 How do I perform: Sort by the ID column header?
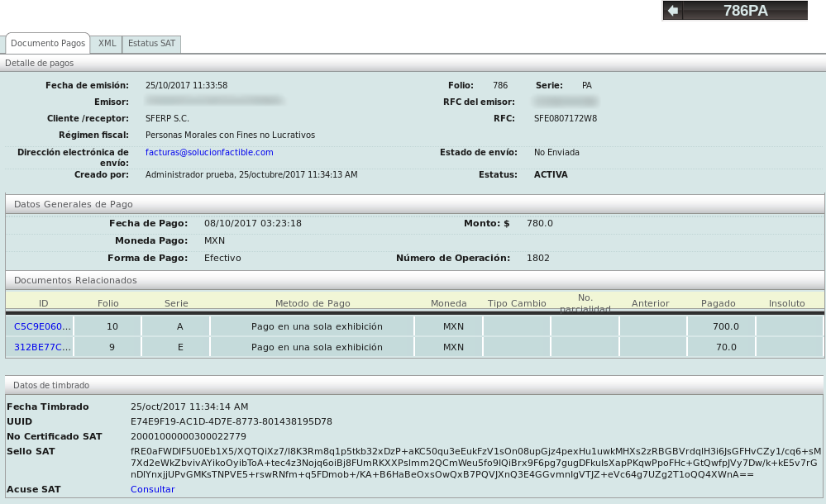coord(44,303)
